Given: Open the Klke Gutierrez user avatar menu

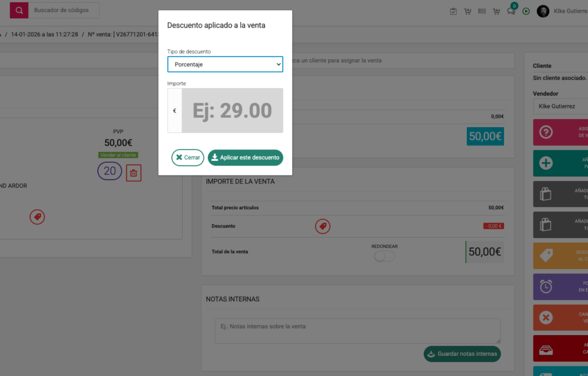Looking at the screenshot, I should (x=543, y=11).
